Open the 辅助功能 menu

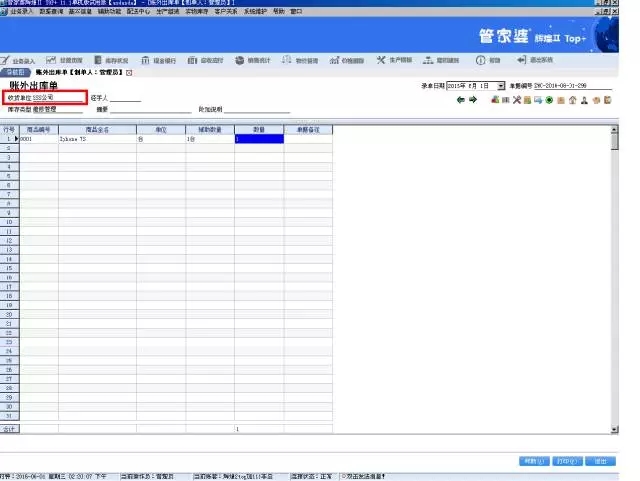tap(109, 11)
